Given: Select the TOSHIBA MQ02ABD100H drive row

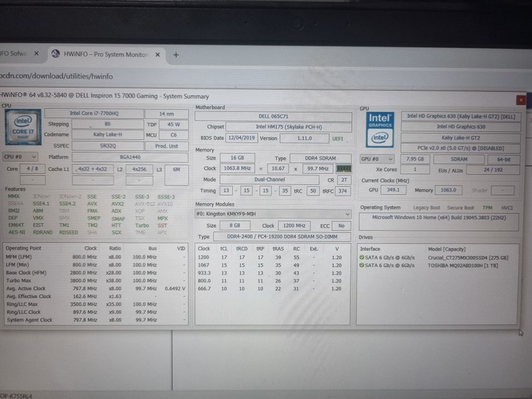Looking at the screenshot, I should point(437,265).
